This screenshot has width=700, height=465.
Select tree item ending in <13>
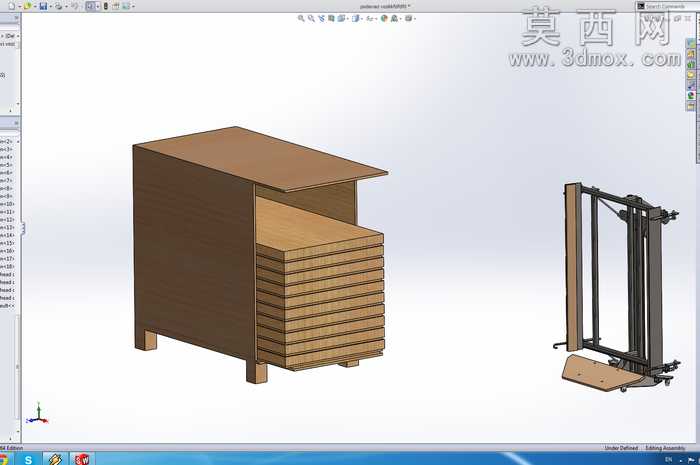pos(7,228)
